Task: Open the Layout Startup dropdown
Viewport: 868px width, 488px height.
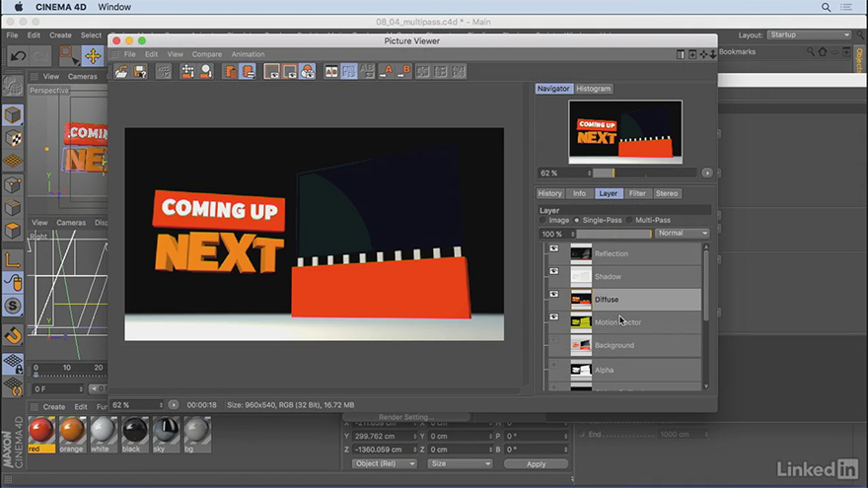Action: click(809, 35)
